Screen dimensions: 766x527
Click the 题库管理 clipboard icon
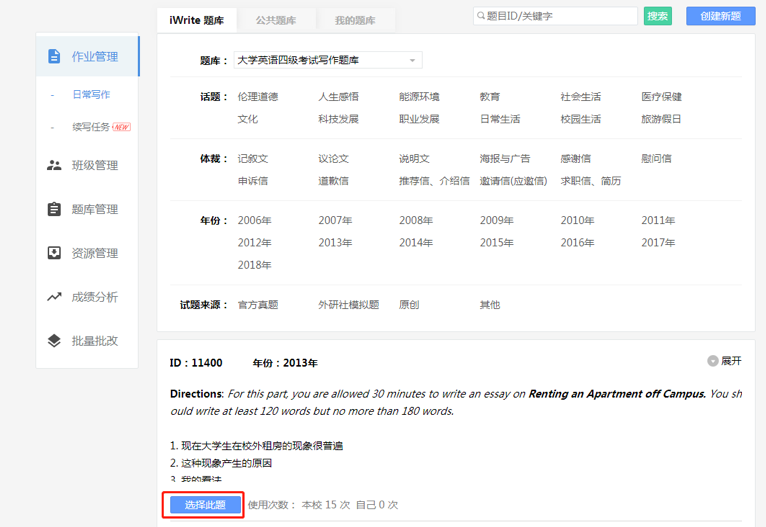click(x=54, y=209)
